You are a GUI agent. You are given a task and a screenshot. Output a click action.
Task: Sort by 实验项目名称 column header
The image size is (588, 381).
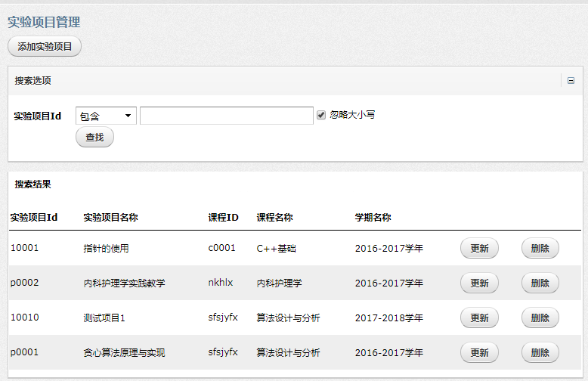tap(110, 218)
